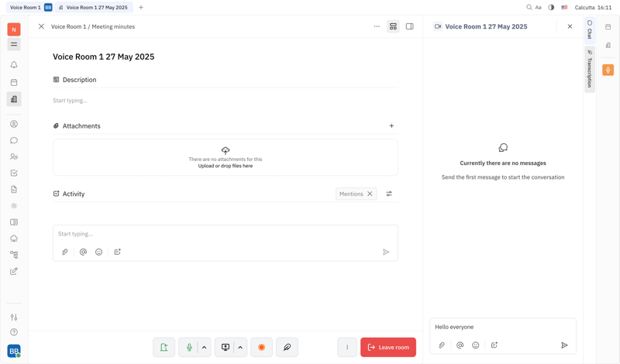Click the orange microphone widget on the far right
This screenshot has width=620, height=364.
pos(608,70)
